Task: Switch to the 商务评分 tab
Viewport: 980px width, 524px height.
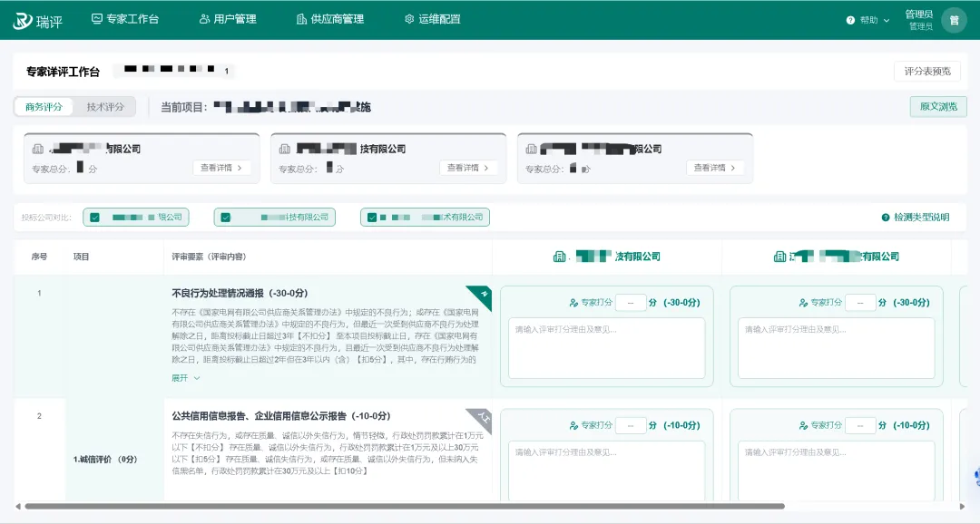Action: [x=44, y=107]
